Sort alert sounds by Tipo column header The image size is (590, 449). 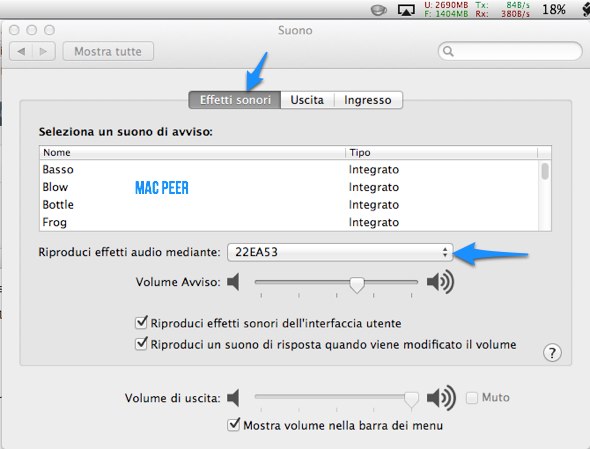pyautogui.click(x=441, y=152)
